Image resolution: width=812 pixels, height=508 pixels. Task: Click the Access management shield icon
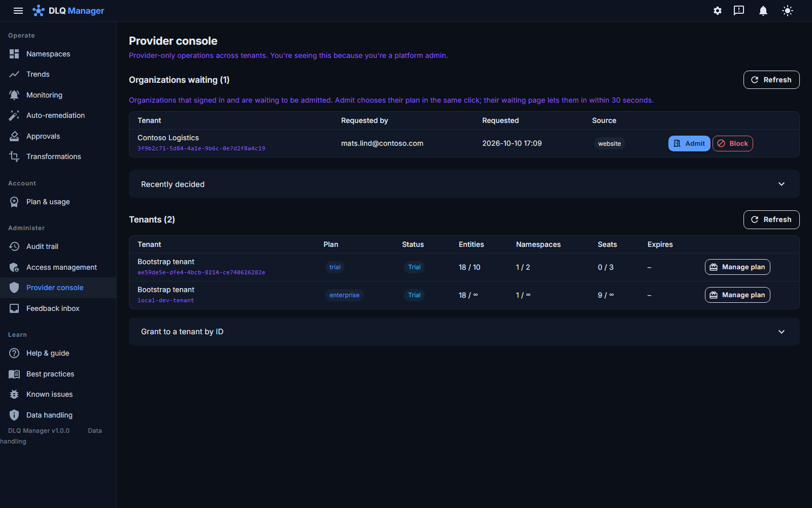[x=14, y=267]
